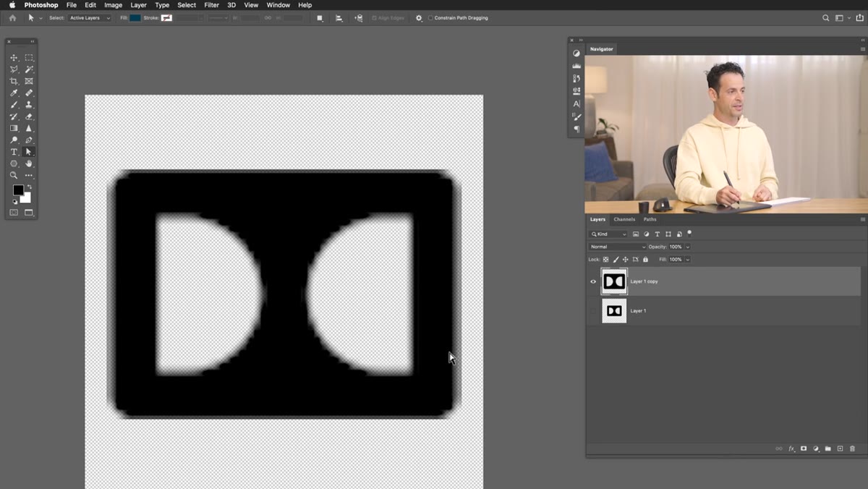Toggle lock position
Image resolution: width=868 pixels, height=489 pixels.
pos(626,259)
